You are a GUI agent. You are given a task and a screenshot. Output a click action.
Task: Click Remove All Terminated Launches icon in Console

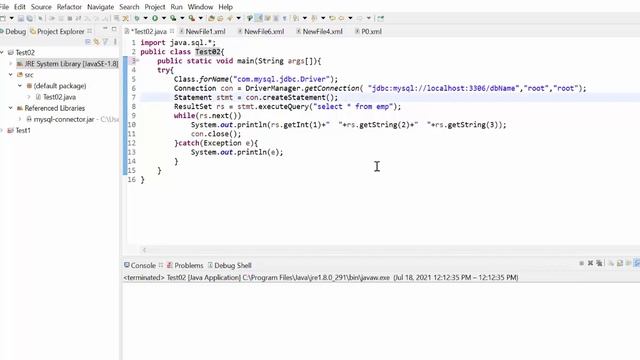click(x=599, y=263)
